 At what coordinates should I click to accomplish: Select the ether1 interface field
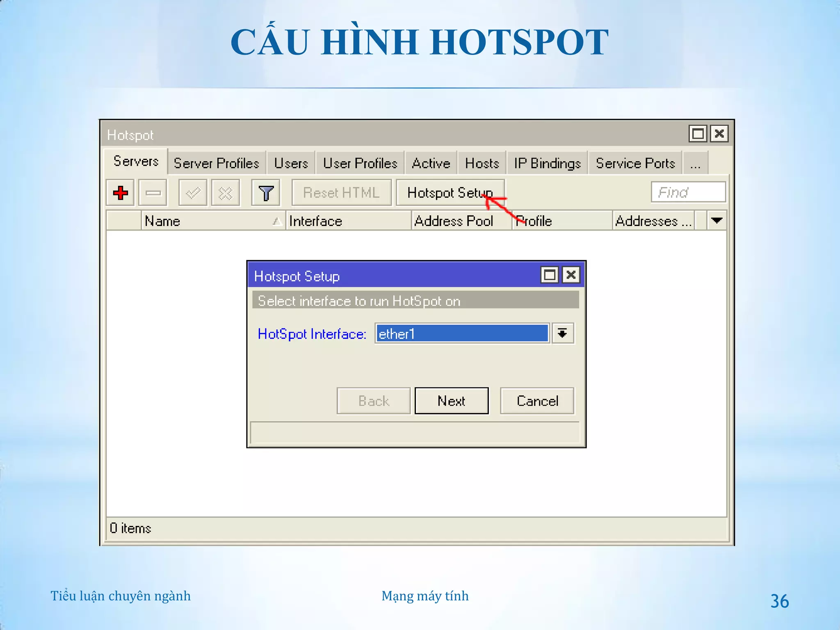click(x=462, y=333)
